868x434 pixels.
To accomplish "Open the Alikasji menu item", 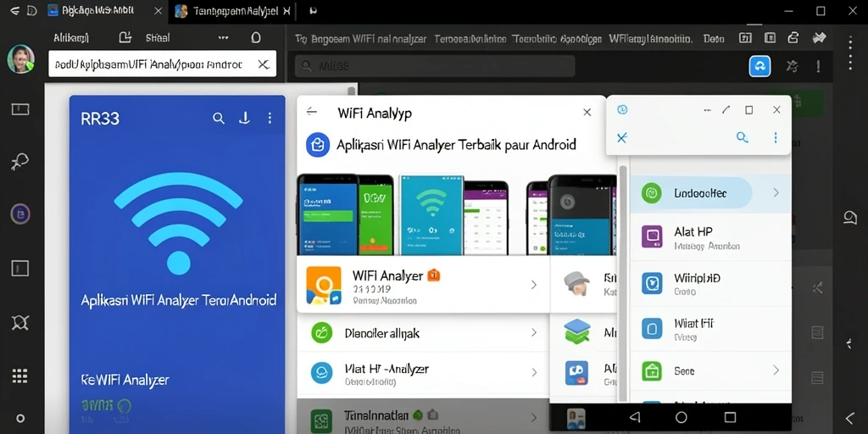I will 71,37.
